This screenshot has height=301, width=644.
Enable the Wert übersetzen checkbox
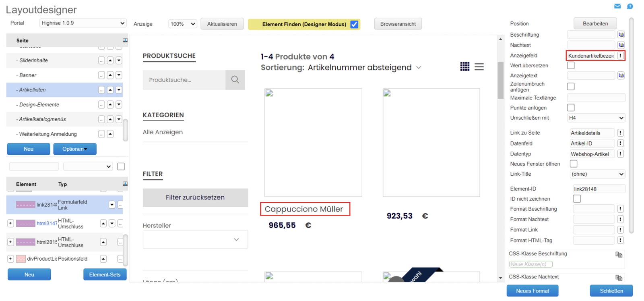(571, 65)
